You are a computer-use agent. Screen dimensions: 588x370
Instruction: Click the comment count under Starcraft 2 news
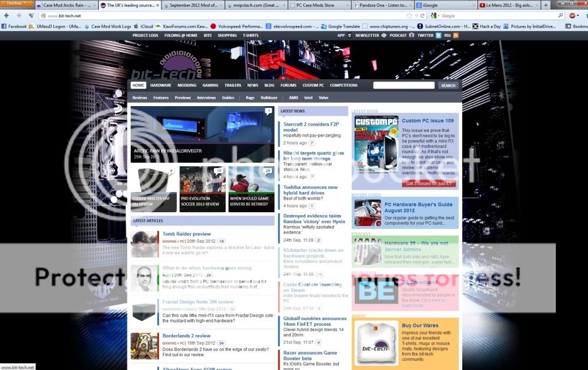click(312, 143)
